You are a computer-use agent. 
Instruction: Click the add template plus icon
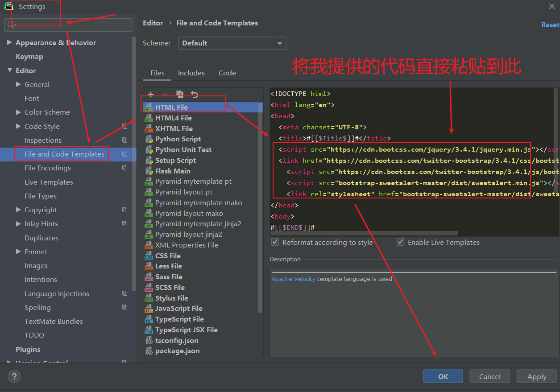point(151,94)
